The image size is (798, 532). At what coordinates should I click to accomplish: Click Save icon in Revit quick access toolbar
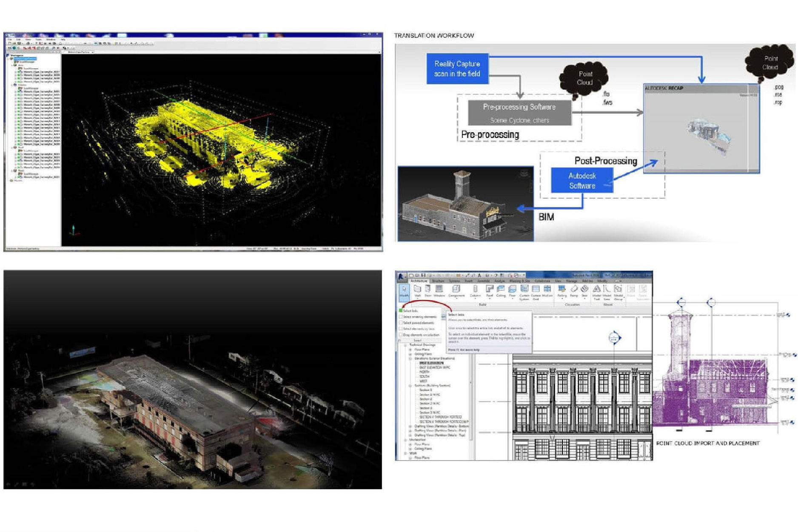click(423, 276)
